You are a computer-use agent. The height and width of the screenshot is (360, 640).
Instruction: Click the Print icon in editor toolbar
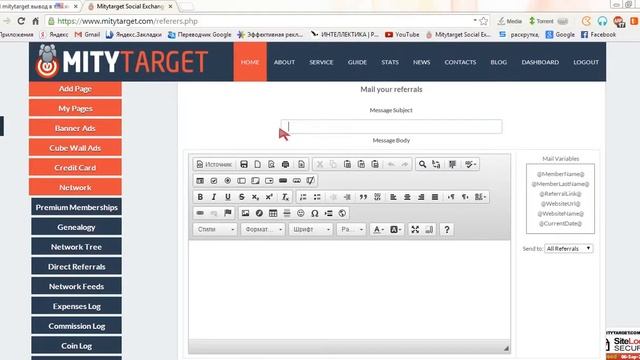285,164
